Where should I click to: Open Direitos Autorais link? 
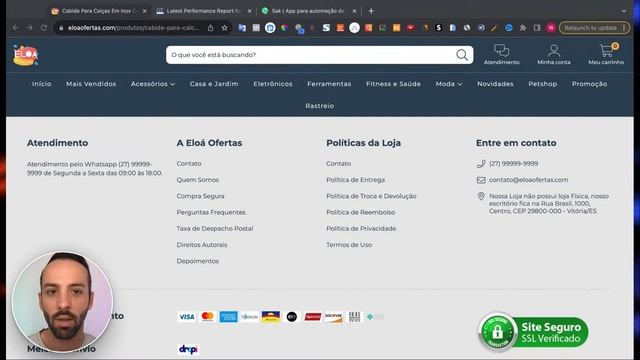point(202,245)
